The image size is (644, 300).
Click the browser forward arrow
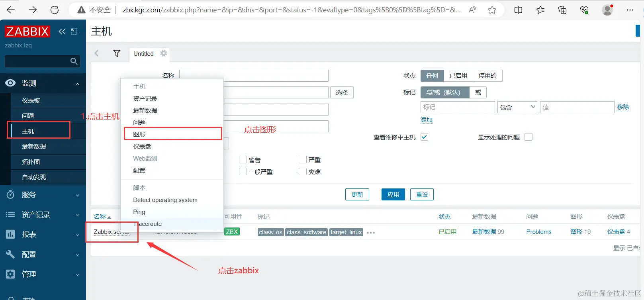[33, 10]
